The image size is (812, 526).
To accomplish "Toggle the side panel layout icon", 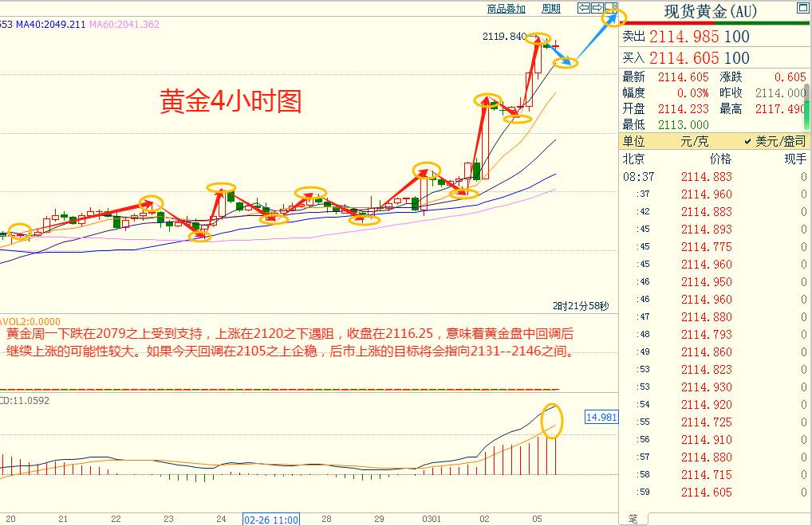I will [x=611, y=8].
